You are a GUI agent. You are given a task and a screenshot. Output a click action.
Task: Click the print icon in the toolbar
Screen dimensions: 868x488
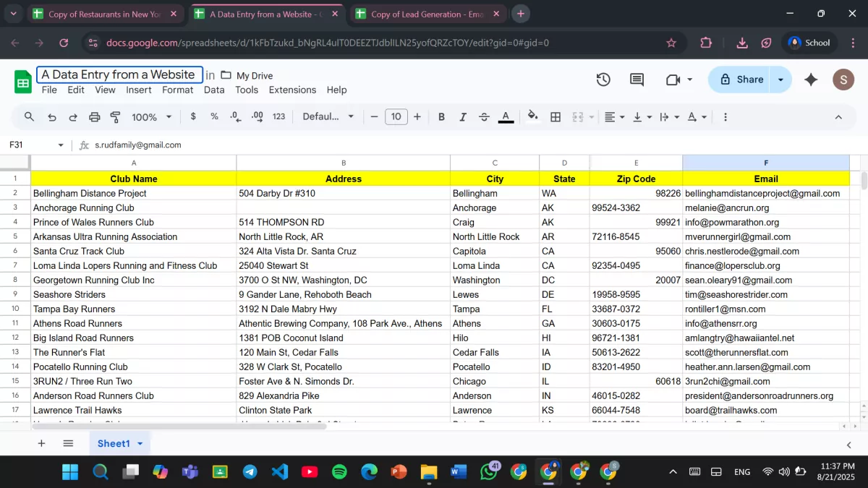94,116
